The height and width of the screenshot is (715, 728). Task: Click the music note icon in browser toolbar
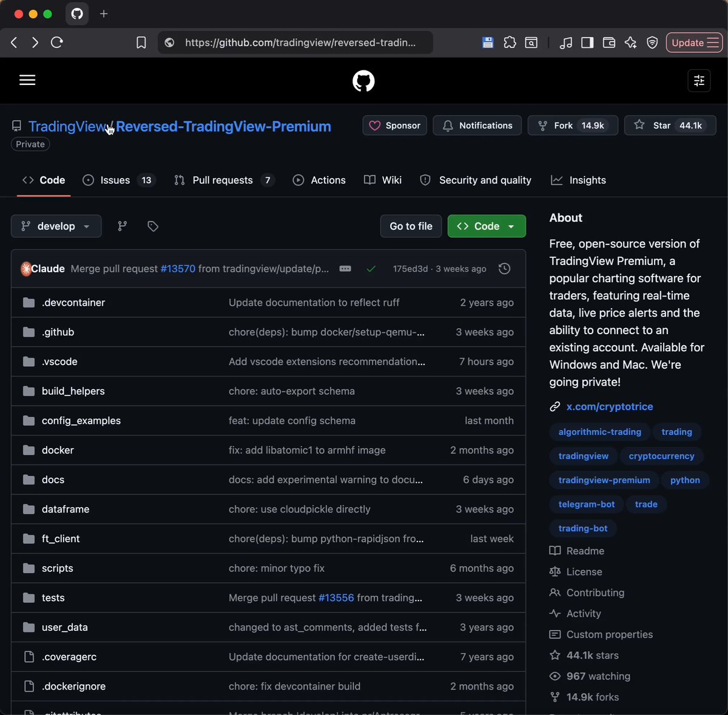565,42
